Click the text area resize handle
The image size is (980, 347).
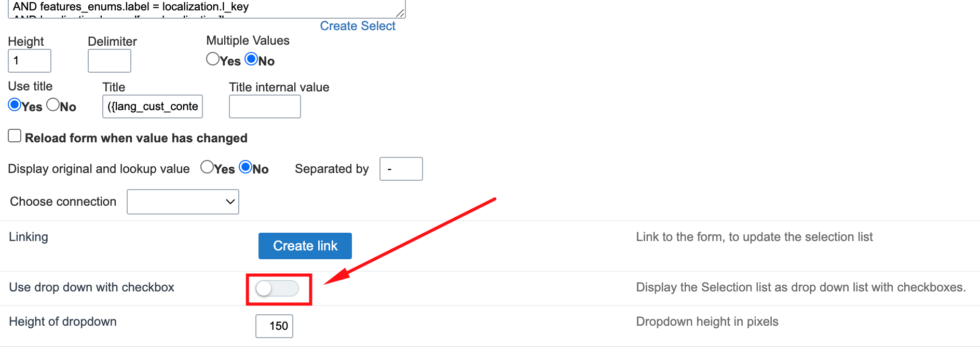tap(400, 13)
